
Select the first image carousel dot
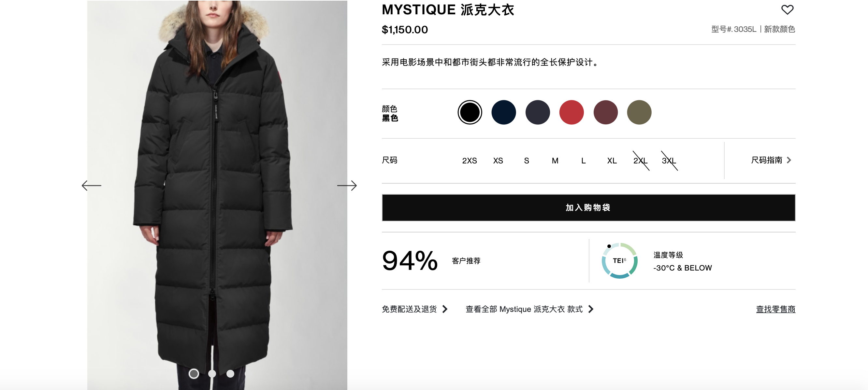click(194, 373)
